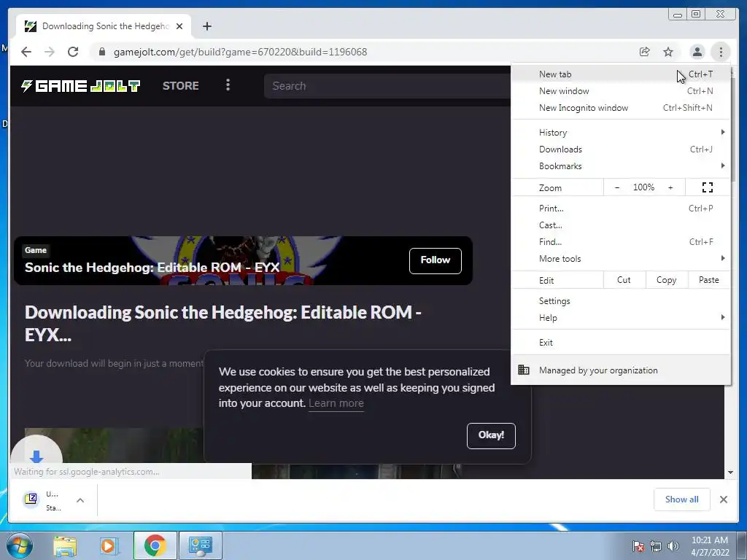Expand the Help submenu
The height and width of the screenshot is (560, 747).
(x=621, y=318)
